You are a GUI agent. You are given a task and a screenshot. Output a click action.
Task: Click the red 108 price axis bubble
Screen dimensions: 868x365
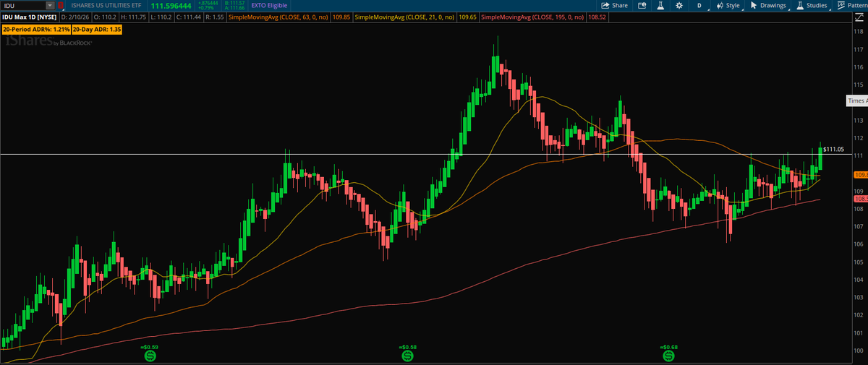(x=861, y=198)
